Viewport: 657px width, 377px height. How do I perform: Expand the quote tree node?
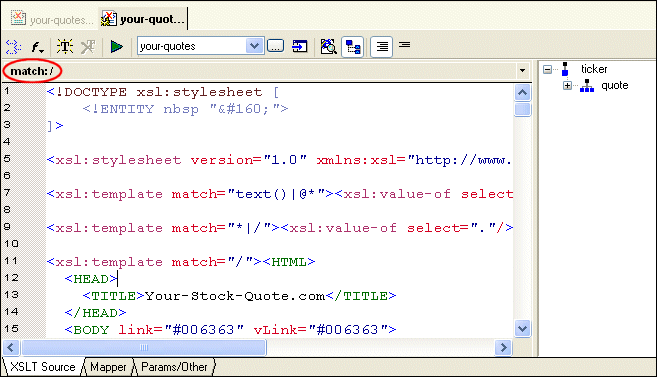click(567, 85)
